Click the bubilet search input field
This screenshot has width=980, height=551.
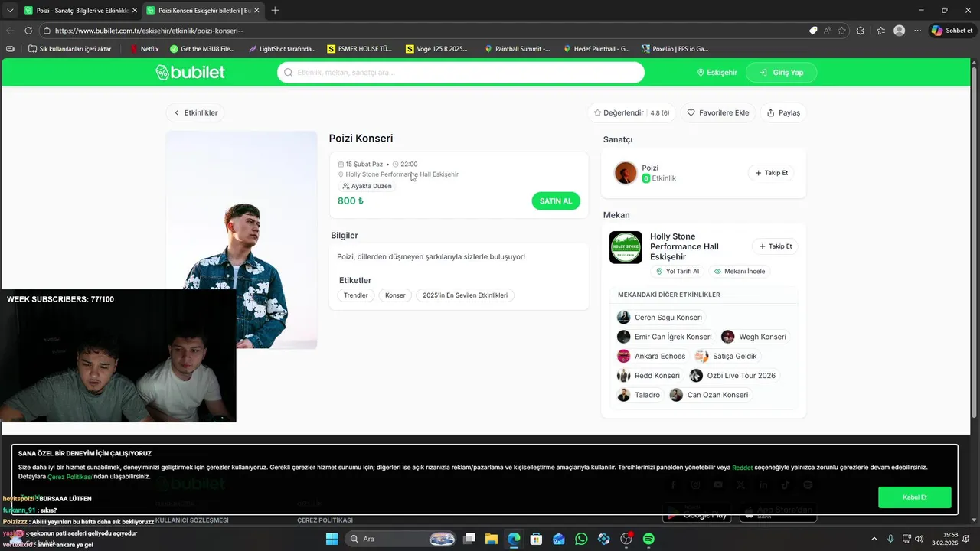[x=461, y=73]
